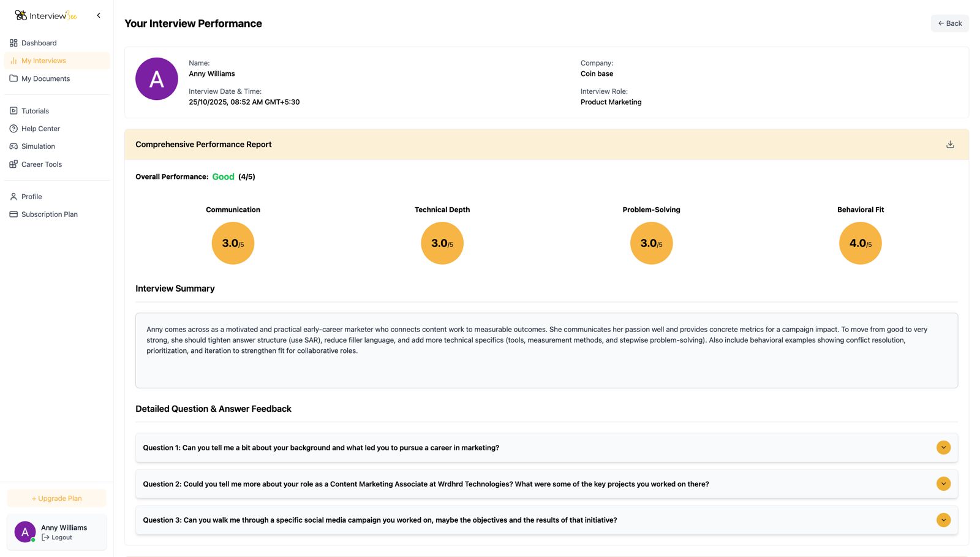Click the large purple profile avatar
Screen dimensions: 980x557
click(x=157, y=79)
